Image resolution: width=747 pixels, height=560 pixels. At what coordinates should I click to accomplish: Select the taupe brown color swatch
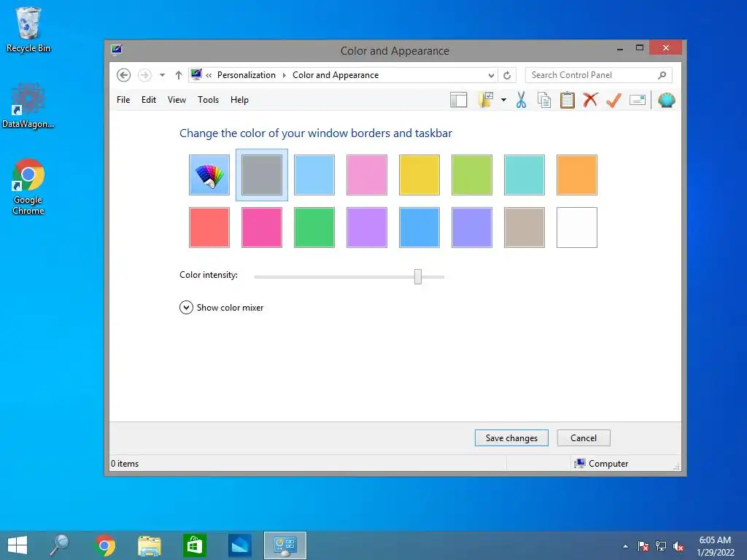[524, 227]
